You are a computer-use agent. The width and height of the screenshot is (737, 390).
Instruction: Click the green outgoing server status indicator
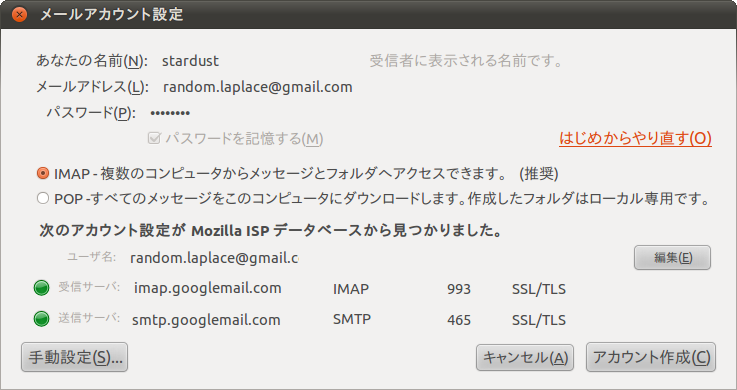coord(41,319)
